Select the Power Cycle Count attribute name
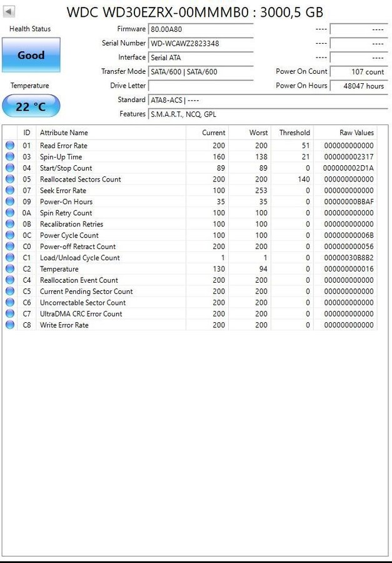The width and height of the screenshot is (392, 563). [x=69, y=235]
